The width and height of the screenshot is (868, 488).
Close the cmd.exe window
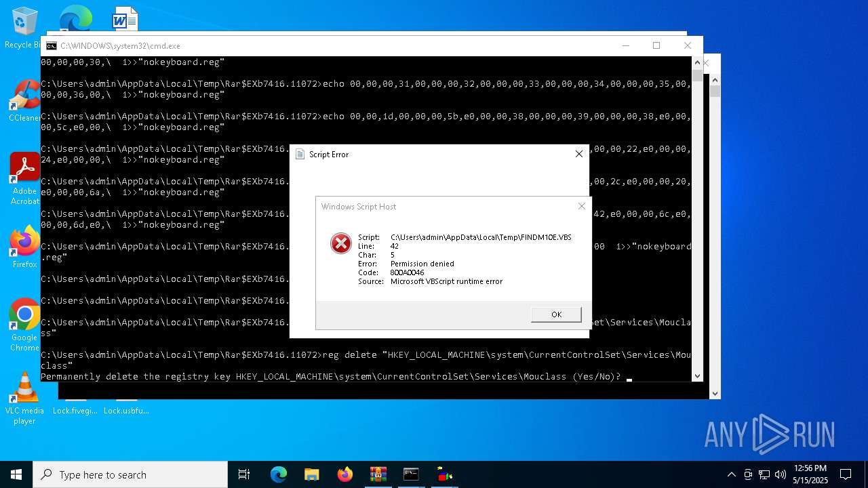pyautogui.click(x=687, y=45)
